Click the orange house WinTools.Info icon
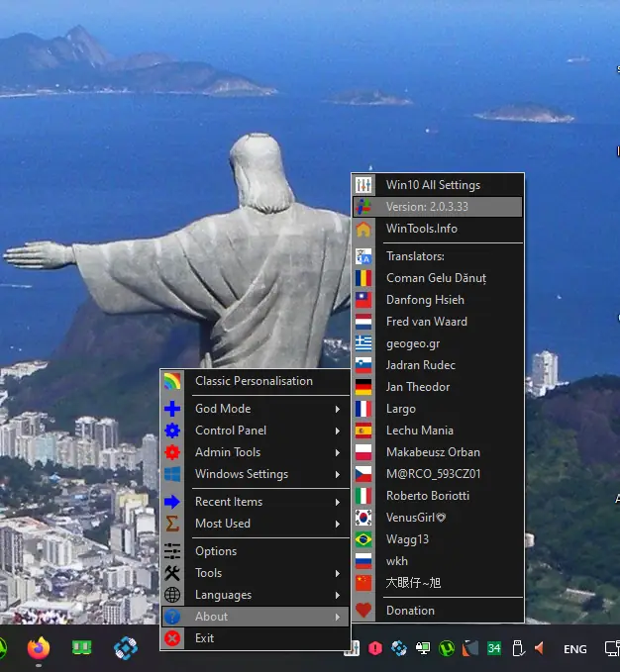 point(363,229)
